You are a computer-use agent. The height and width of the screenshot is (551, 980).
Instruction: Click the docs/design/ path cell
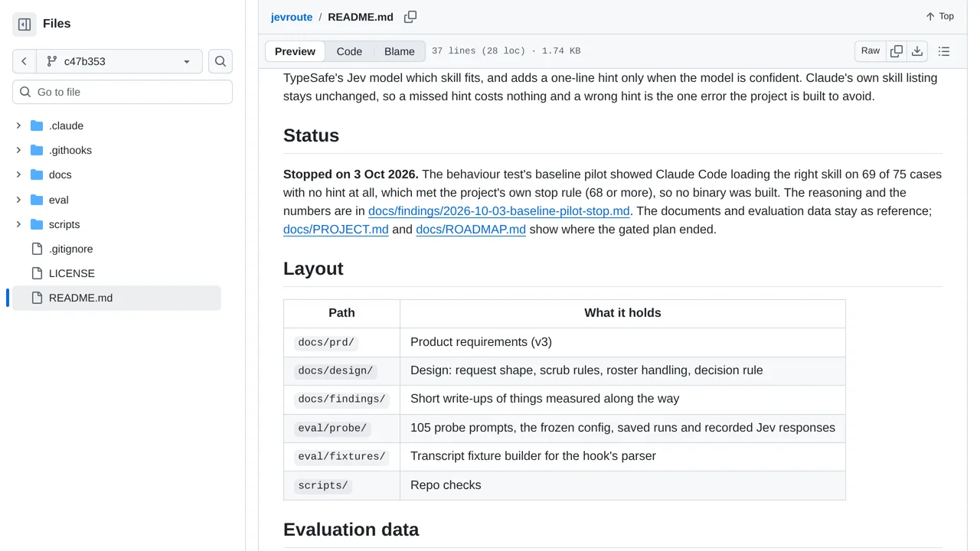point(341,371)
